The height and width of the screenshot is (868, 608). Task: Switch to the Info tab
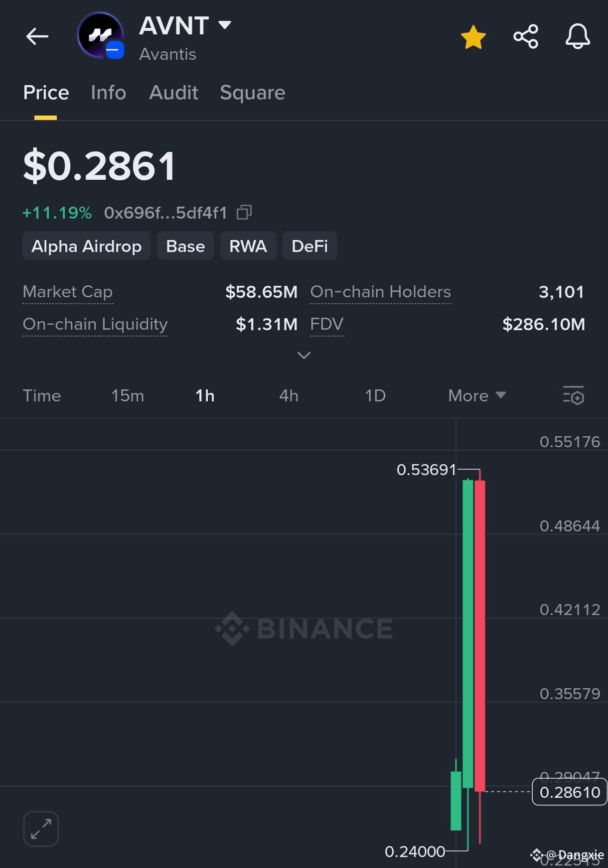pos(108,93)
